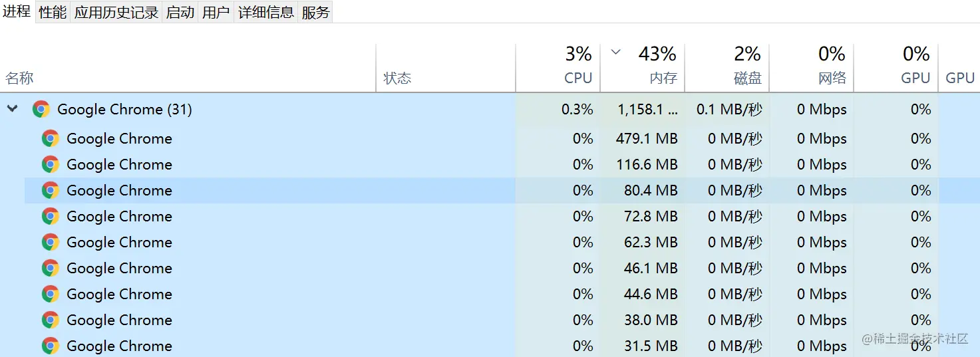Click Chrome icon in the 116.6 MB row
Viewport: 980px width, 357px height.
51,164
